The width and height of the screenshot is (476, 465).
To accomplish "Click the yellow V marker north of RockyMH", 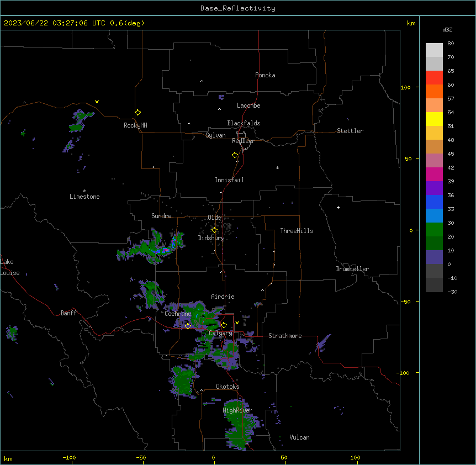I will pyautogui.click(x=97, y=102).
